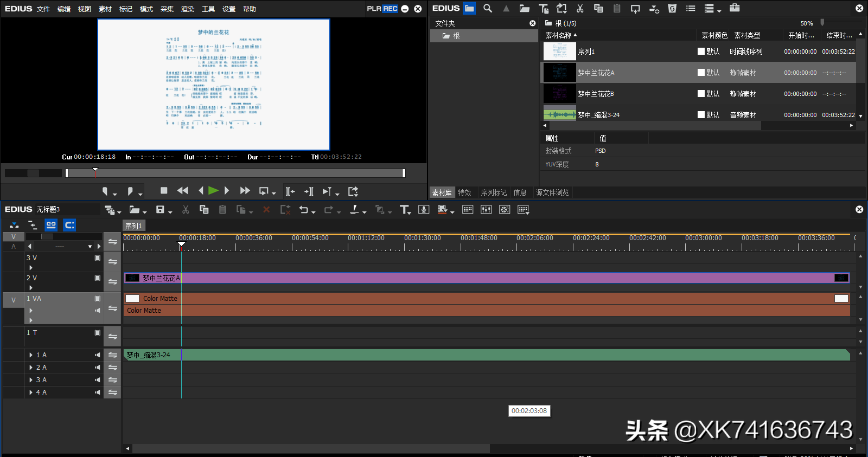This screenshot has height=457, width=868.
Task: Open the 渲染 menu
Action: point(188,9)
